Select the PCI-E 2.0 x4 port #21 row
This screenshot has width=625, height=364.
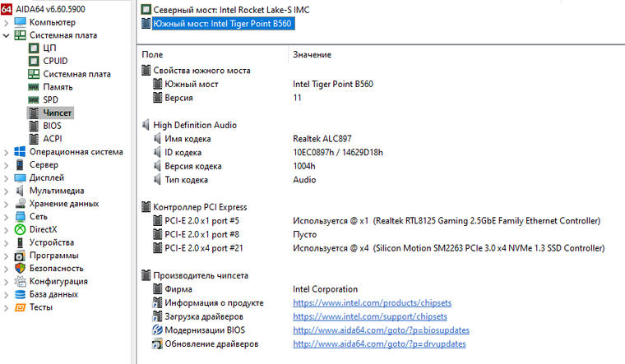pos(204,247)
